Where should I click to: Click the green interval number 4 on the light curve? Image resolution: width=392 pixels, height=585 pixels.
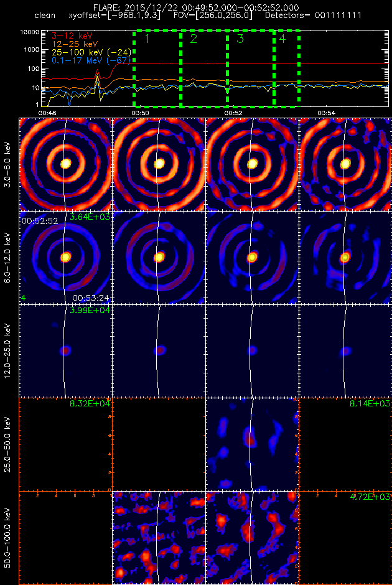coord(282,39)
